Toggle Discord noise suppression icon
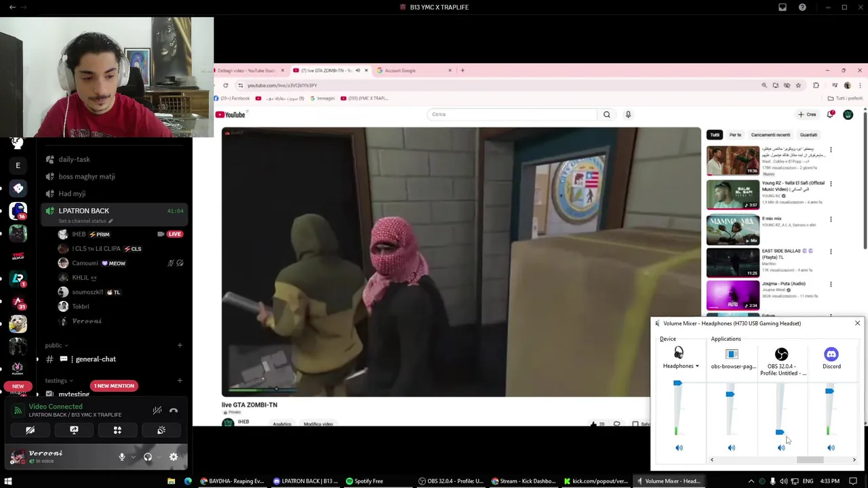This screenshot has width=868, height=488. [x=157, y=410]
